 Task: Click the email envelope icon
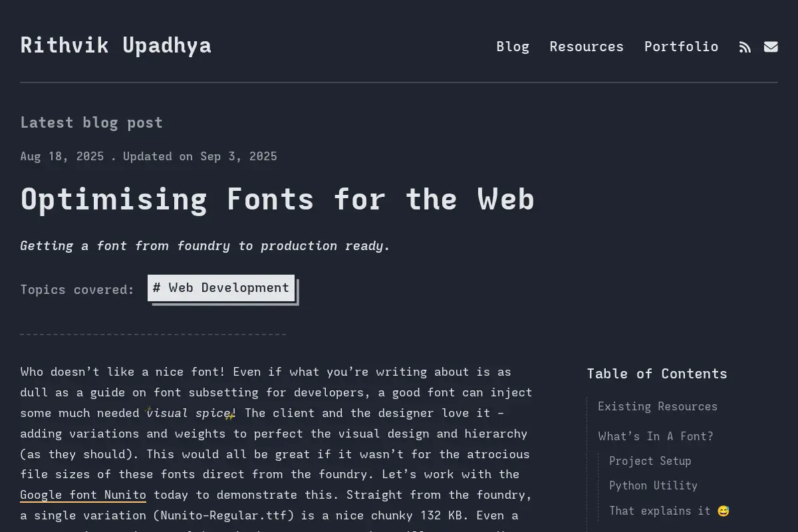point(771,47)
